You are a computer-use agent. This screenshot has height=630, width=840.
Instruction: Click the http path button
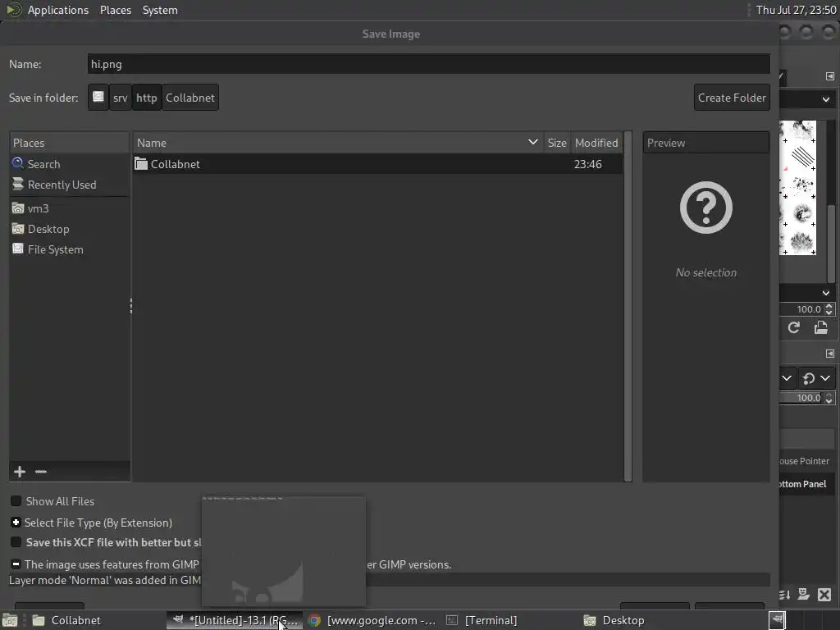pyautogui.click(x=146, y=98)
